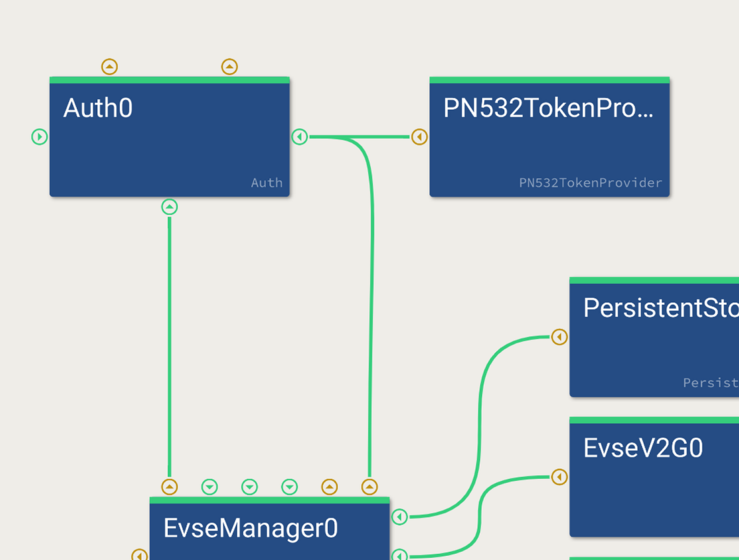Image resolution: width=739 pixels, height=560 pixels.
Task: Select the rightmost green terminal above EvseManager0
Action: tap(290, 486)
